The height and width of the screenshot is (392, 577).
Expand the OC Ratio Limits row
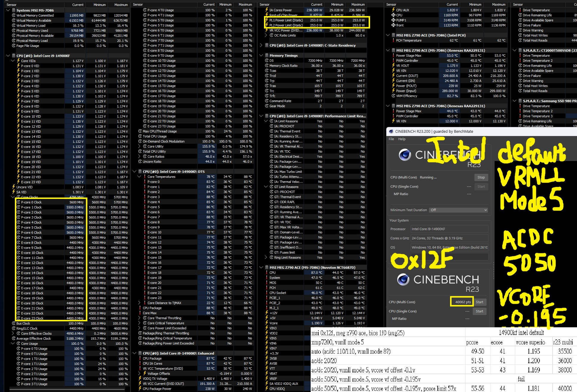point(266,35)
